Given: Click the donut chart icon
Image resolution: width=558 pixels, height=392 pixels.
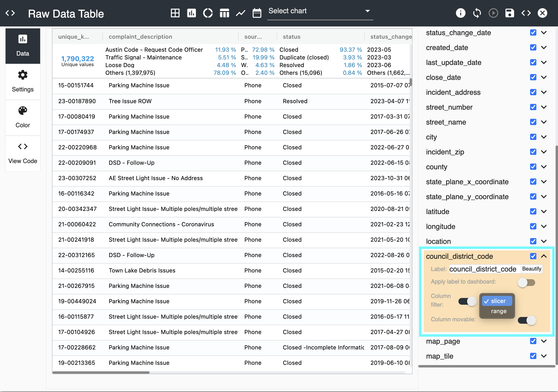Looking at the screenshot, I should [208, 13].
